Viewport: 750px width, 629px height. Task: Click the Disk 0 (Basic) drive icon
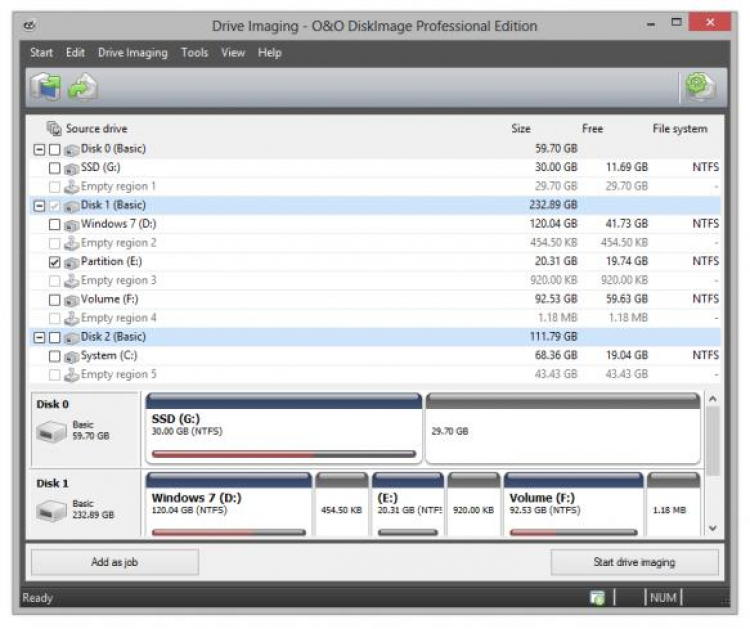72,150
